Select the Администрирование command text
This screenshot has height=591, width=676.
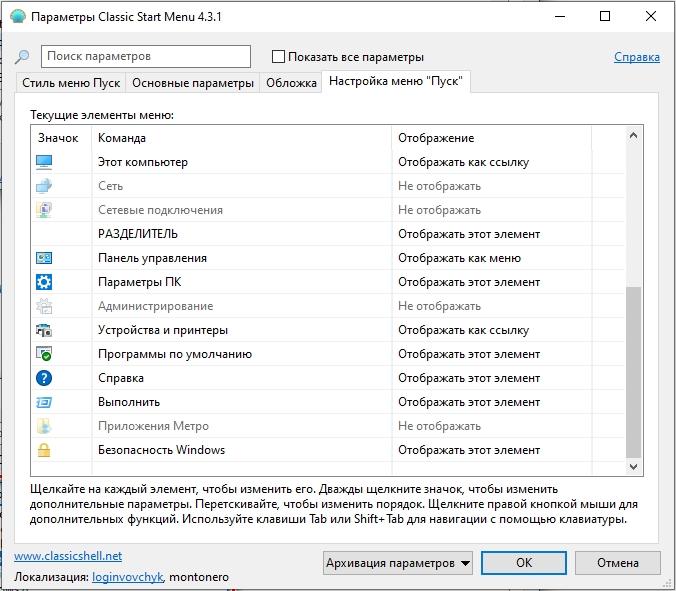pyautogui.click(x=156, y=306)
